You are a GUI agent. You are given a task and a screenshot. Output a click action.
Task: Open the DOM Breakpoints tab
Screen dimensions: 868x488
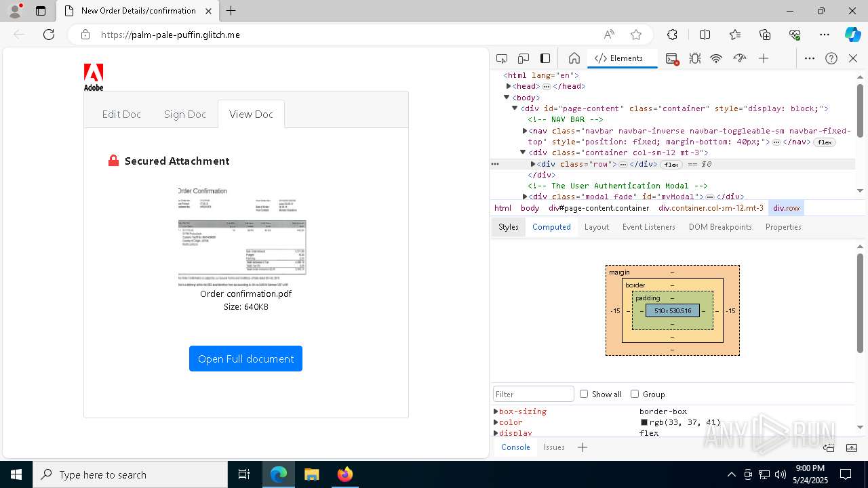click(x=720, y=227)
